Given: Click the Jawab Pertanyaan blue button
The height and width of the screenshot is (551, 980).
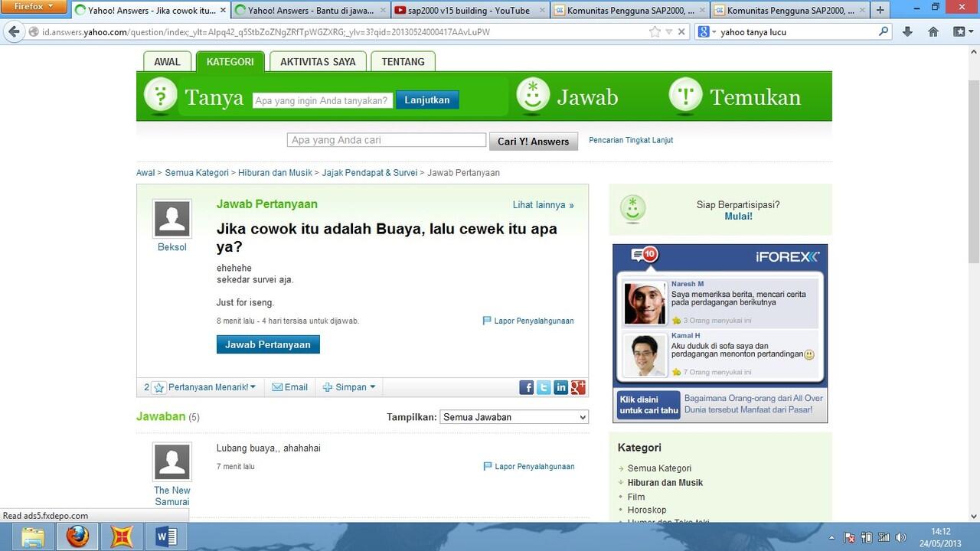Looking at the screenshot, I should point(268,344).
